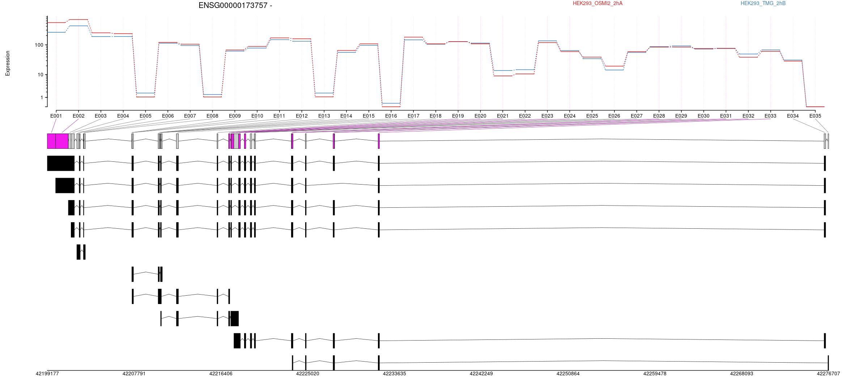Select the HEK293_OSMI2_2hA legend label

pyautogui.click(x=597, y=3)
